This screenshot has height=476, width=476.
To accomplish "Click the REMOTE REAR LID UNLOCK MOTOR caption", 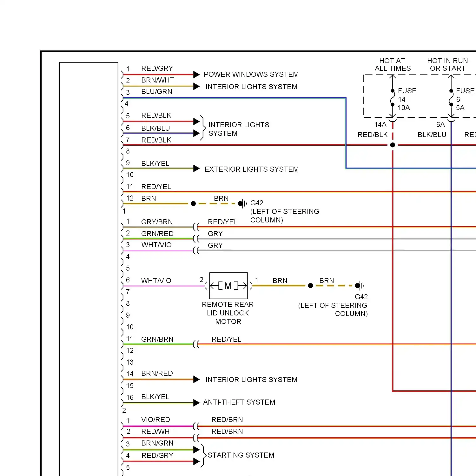I will (228, 313).
